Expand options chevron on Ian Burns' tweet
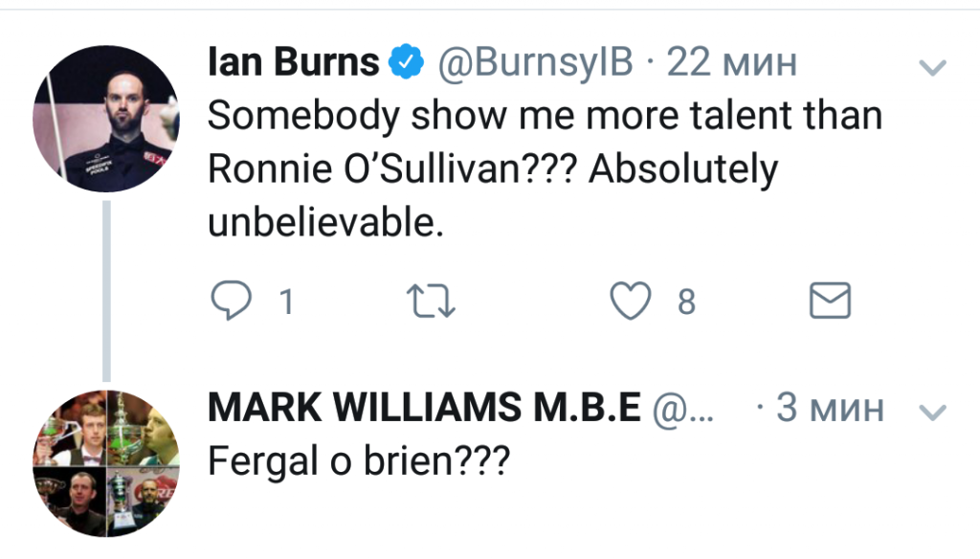This screenshot has height=559, width=980. pos(931,67)
